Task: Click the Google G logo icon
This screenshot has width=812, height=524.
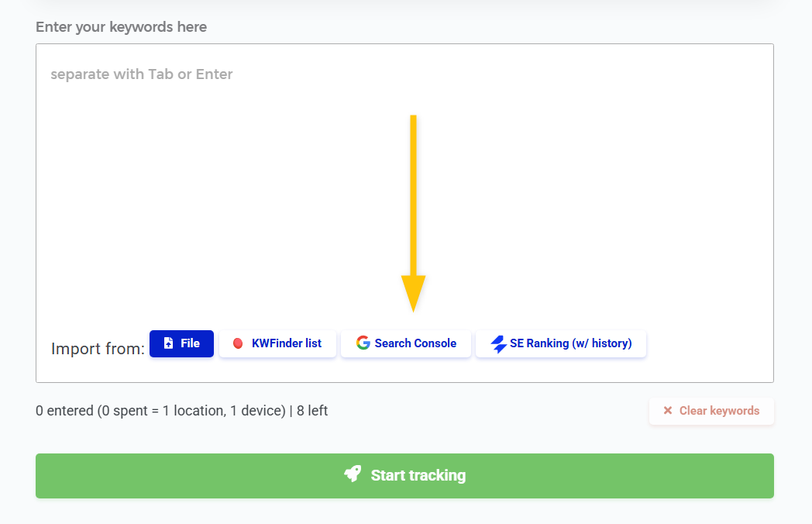Action: 363,343
